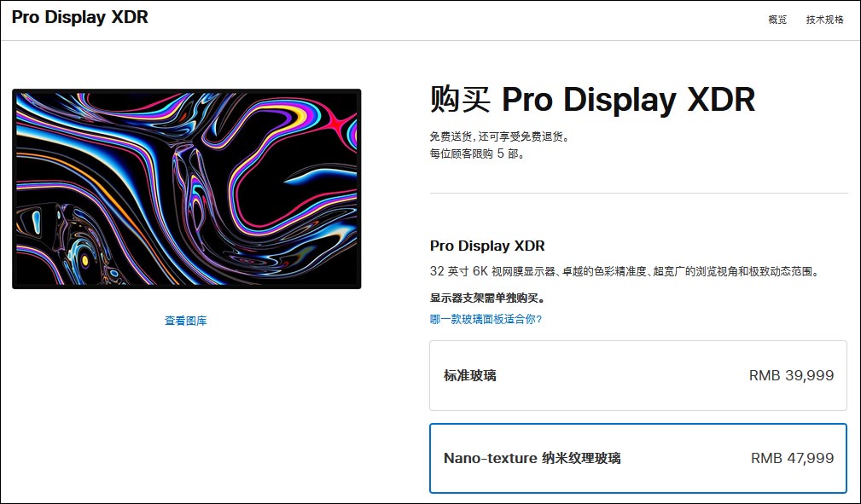Choose Nano-texture 纳米纹理玻璃 option
Image resolution: width=861 pixels, height=504 pixels.
tap(637, 458)
